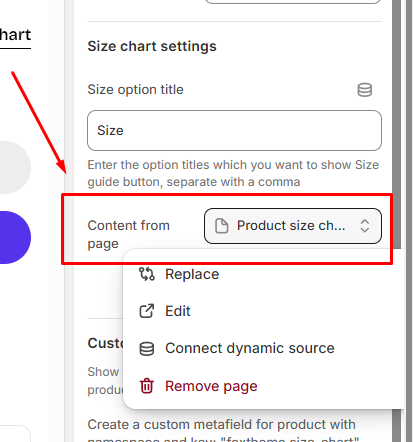This screenshot has width=413, height=442.
Task: Click the dynamic source database icon beside Size option title
Action: [365, 90]
